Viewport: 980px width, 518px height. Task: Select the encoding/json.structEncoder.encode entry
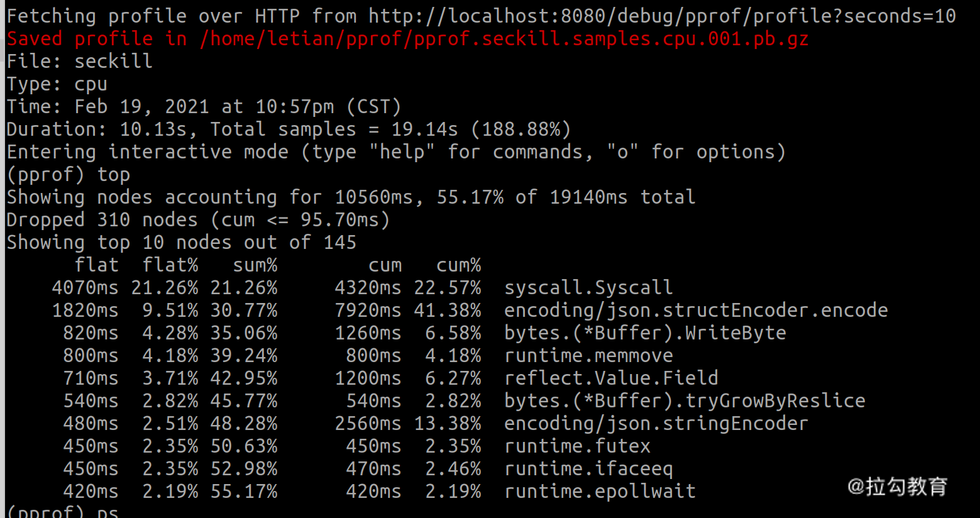pos(696,310)
